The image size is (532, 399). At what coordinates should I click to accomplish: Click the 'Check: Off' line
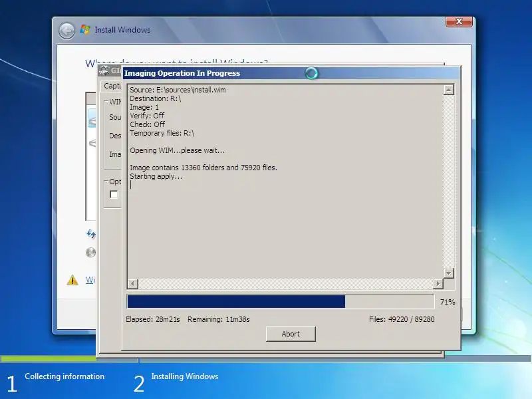(x=147, y=124)
